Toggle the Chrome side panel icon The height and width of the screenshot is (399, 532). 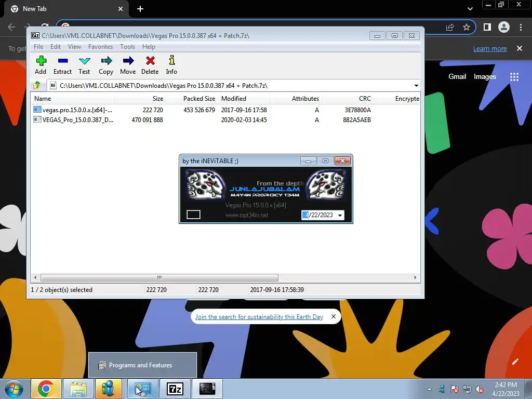click(487, 27)
